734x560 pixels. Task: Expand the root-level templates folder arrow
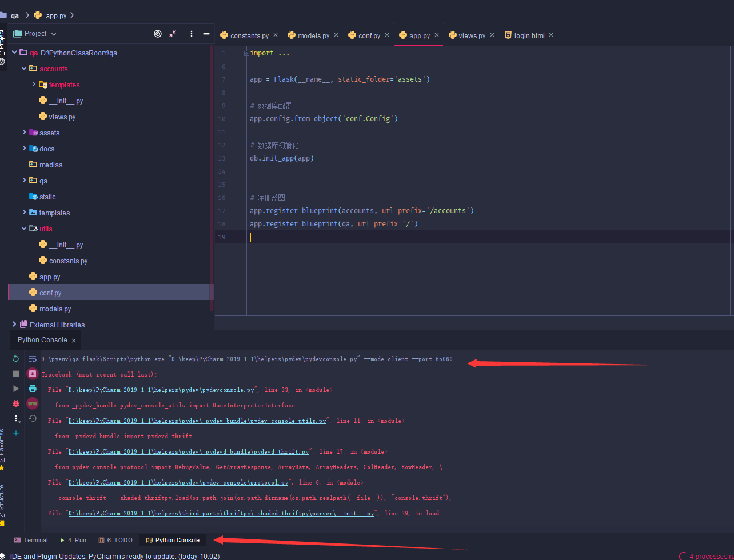coord(24,213)
